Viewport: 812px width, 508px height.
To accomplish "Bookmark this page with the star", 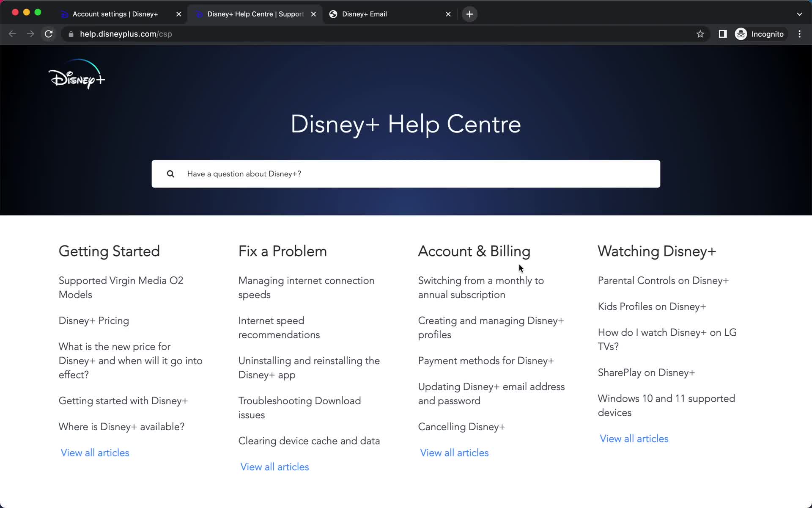I will (700, 34).
